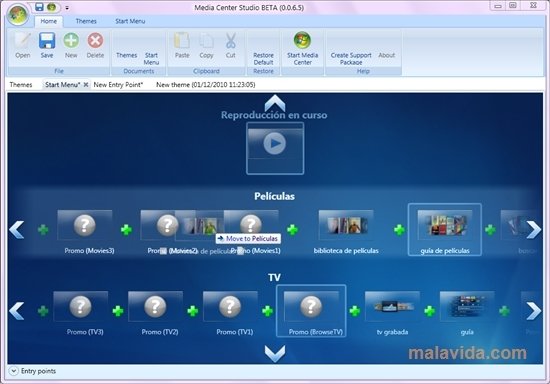Click green plus before Promo (BrowseTV)
550x384 pixels.
[x=267, y=311]
